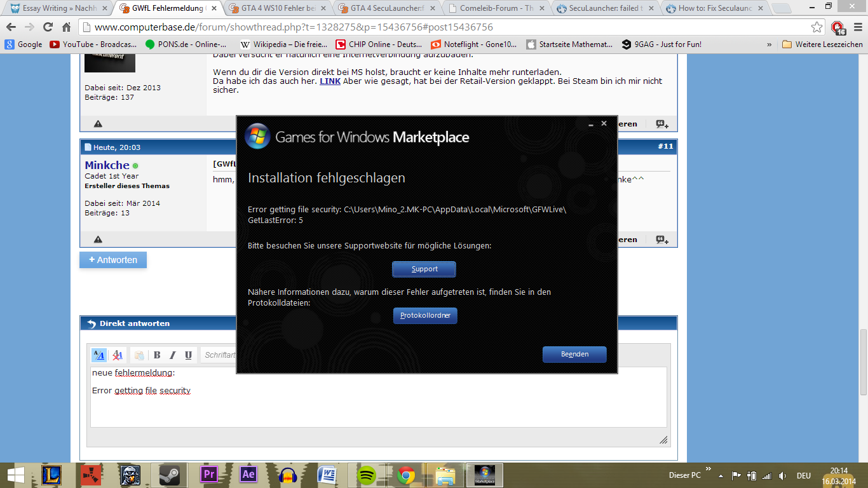The height and width of the screenshot is (488, 868).
Task: Toggle underline formatting in reply editor
Action: click(188, 355)
